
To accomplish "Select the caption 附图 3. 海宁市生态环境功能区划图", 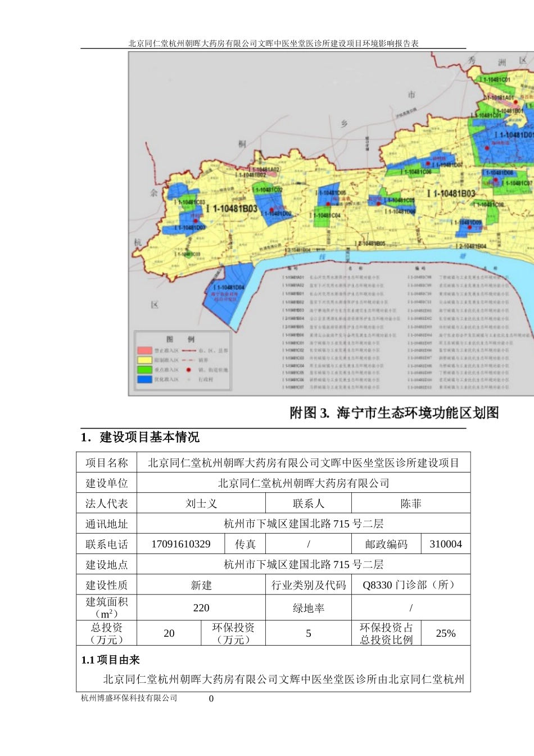I will [394, 413].
